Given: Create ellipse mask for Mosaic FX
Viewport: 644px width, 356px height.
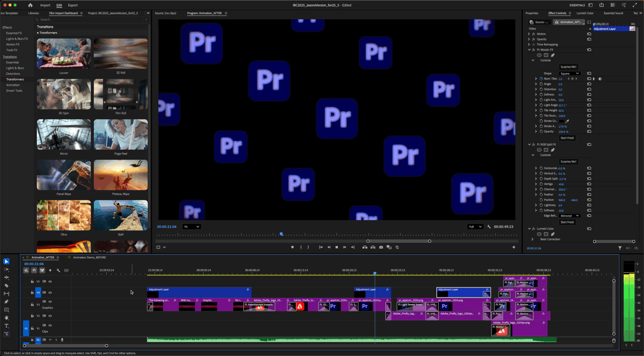Looking at the screenshot, I should coord(539,55).
